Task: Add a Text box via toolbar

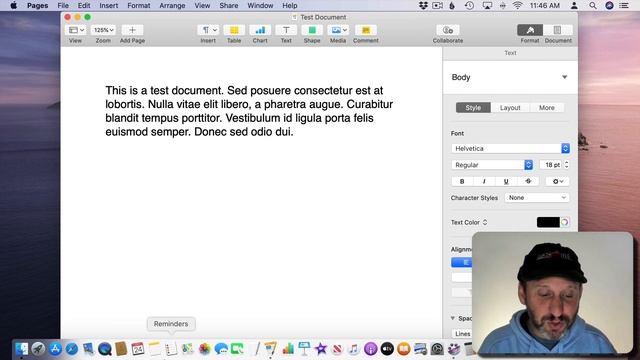Action: 286,30
